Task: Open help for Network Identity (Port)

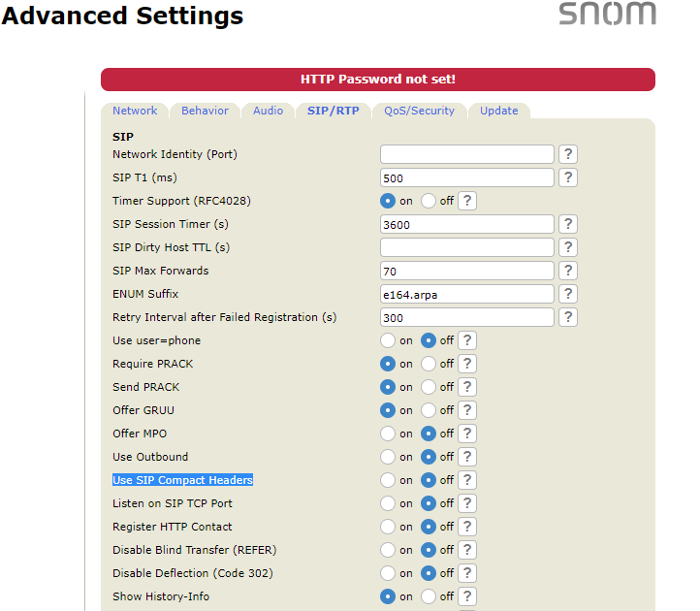Action: [568, 154]
